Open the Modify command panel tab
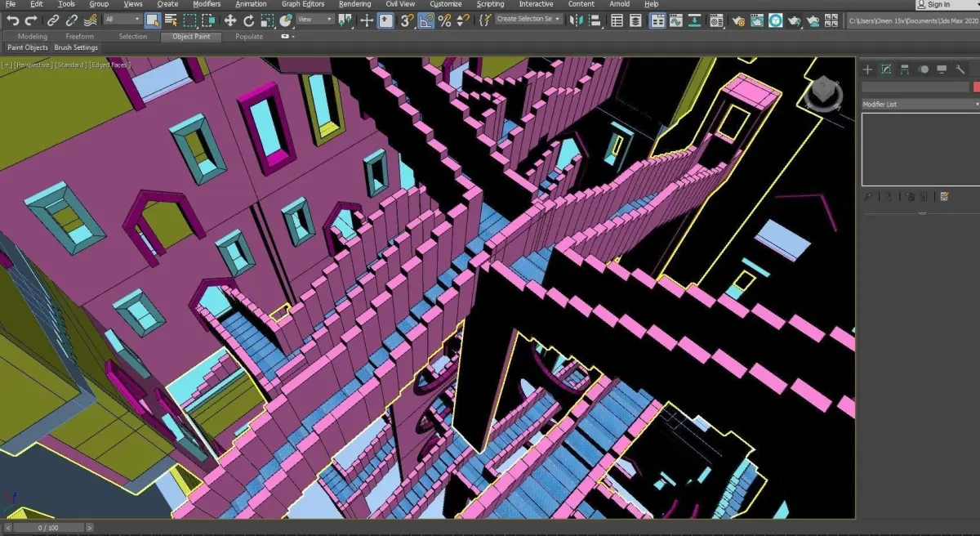The image size is (980, 536). point(886,69)
